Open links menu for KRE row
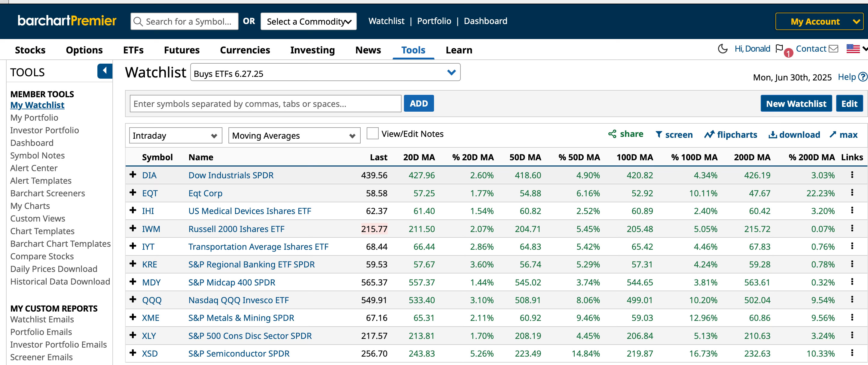The image size is (868, 365). click(x=852, y=264)
